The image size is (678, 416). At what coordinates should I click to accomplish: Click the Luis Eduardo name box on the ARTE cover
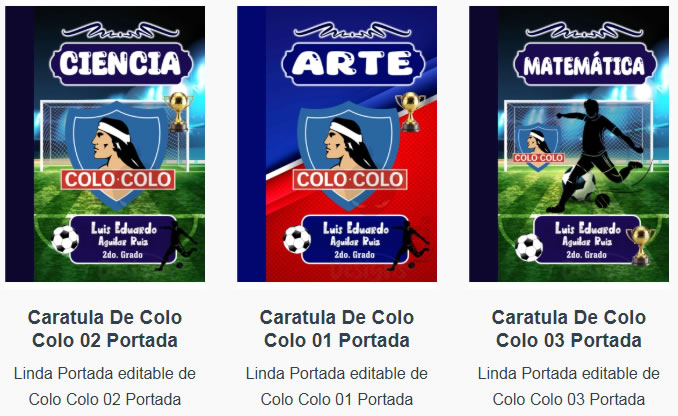point(355,240)
